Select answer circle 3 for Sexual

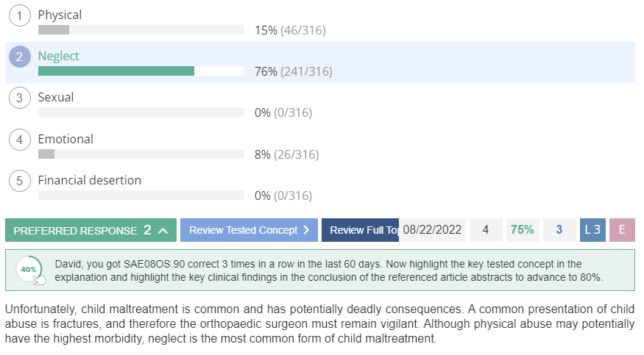pos(20,98)
